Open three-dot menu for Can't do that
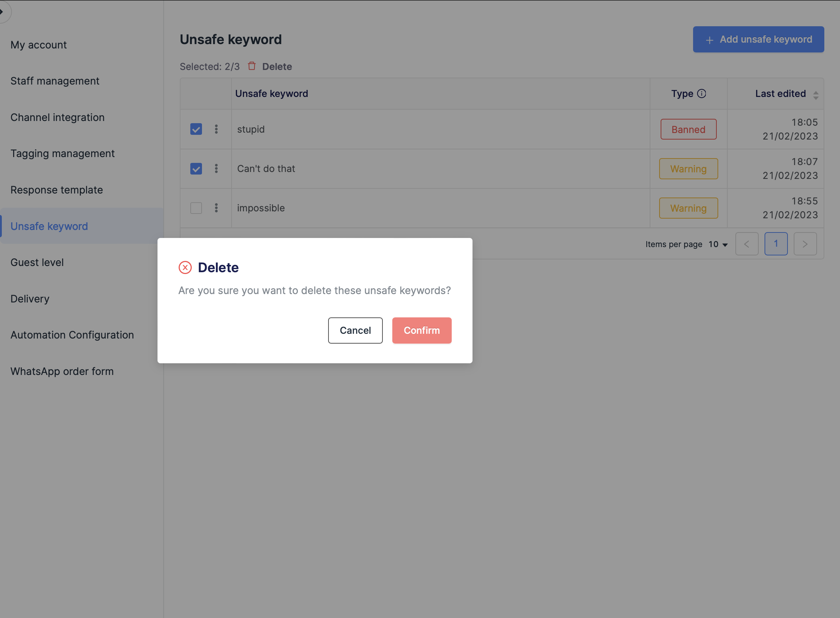The width and height of the screenshot is (840, 618). click(216, 168)
